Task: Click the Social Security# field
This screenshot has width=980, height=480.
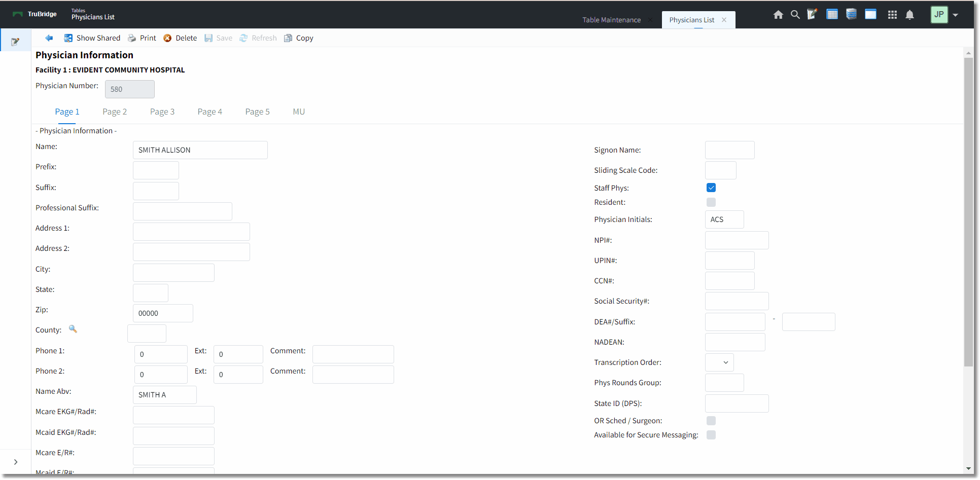Action: coord(737,301)
